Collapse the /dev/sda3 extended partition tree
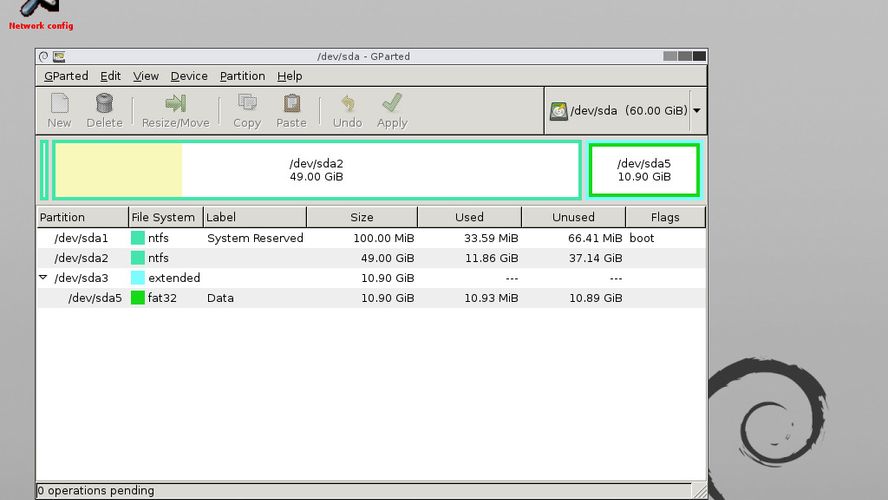Viewport: 888px width, 500px height. 43,277
